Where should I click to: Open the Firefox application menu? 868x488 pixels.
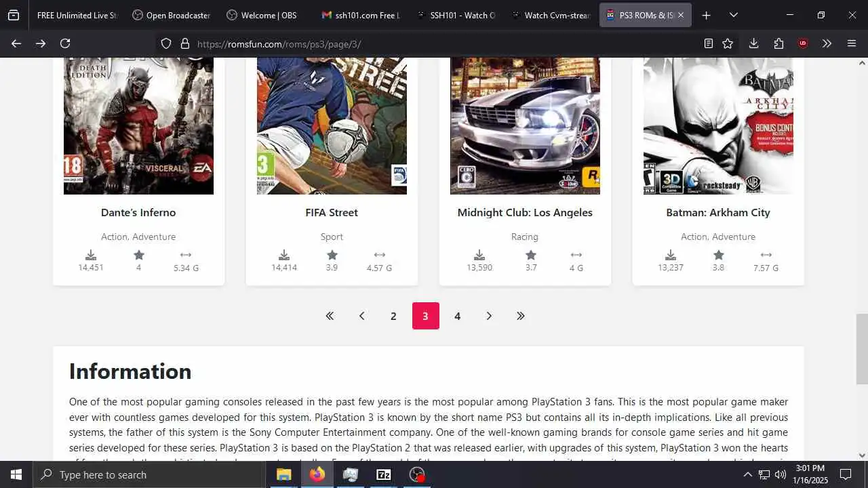(x=852, y=43)
